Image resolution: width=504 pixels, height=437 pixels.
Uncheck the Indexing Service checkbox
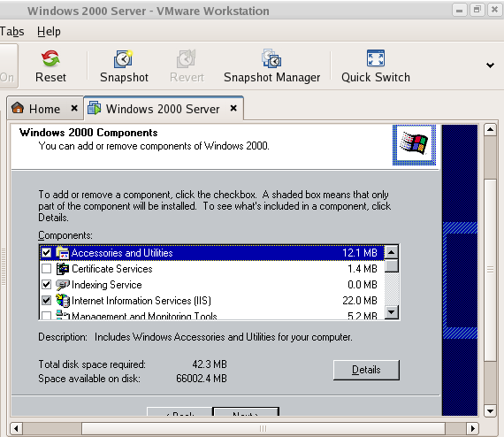point(47,285)
